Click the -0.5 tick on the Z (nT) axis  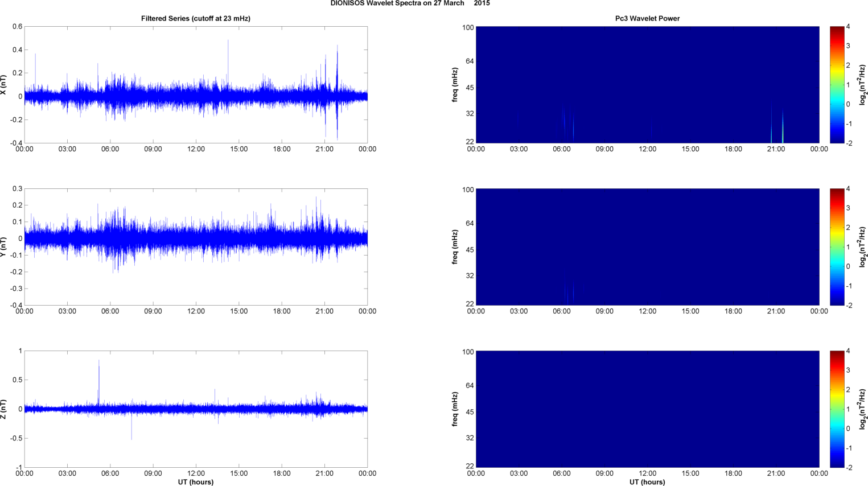click(x=16, y=439)
